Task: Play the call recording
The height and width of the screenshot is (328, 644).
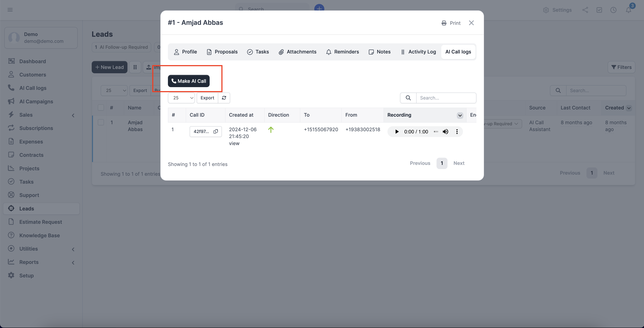Action: click(396, 132)
